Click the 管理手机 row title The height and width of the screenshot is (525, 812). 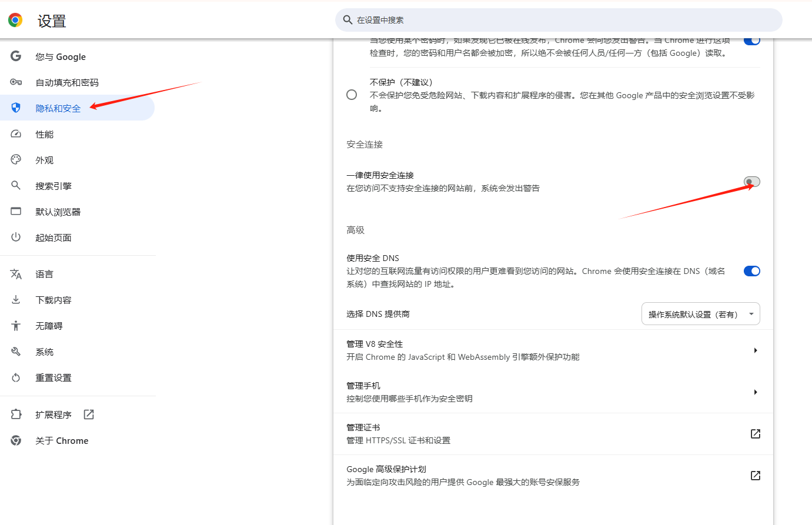(x=363, y=386)
